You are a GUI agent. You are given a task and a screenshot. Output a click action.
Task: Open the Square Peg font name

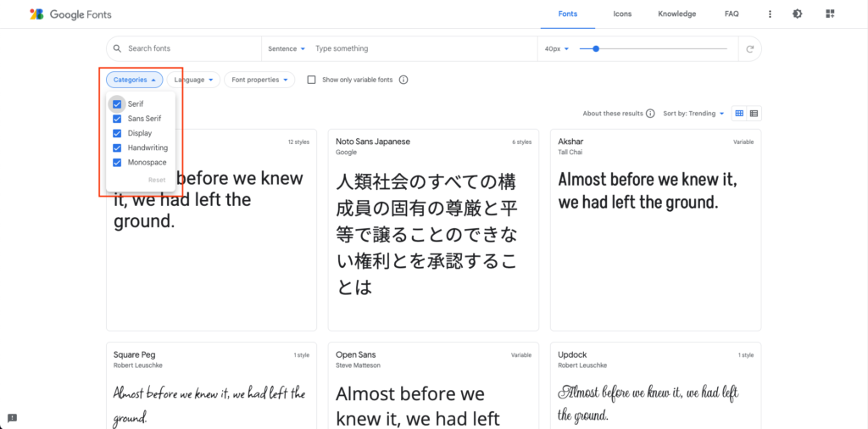click(135, 355)
